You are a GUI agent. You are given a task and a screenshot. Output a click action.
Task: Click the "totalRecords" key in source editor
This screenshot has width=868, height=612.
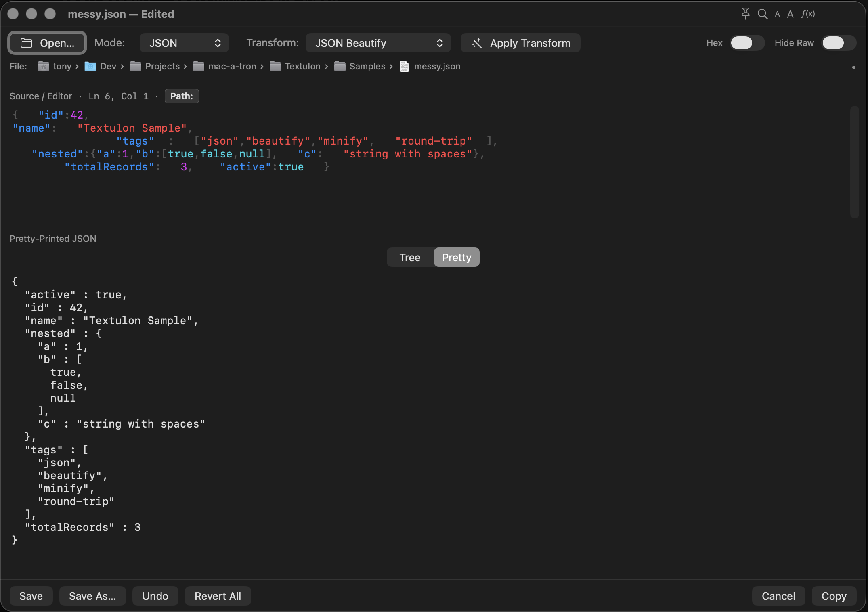coord(109,167)
